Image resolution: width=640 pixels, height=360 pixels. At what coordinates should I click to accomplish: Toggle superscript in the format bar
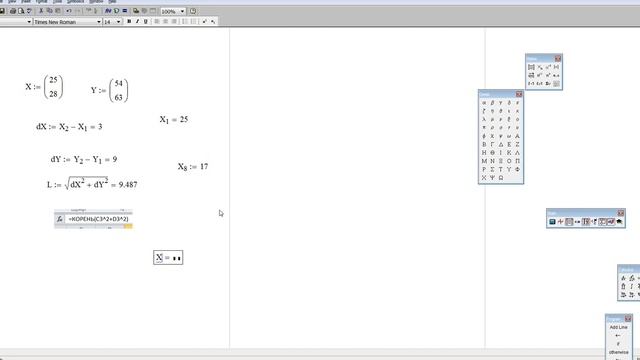tap(204, 21)
